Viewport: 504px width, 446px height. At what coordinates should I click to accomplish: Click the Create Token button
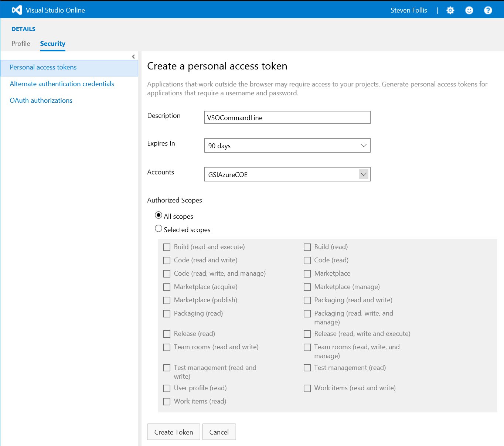[174, 432]
